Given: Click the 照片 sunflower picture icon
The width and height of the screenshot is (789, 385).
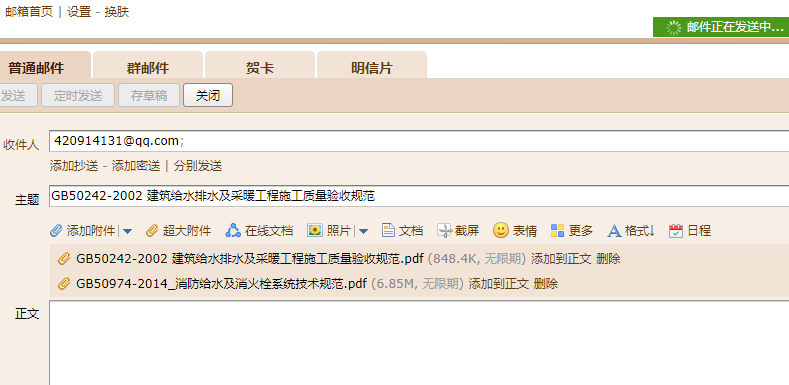Looking at the screenshot, I should tap(314, 231).
